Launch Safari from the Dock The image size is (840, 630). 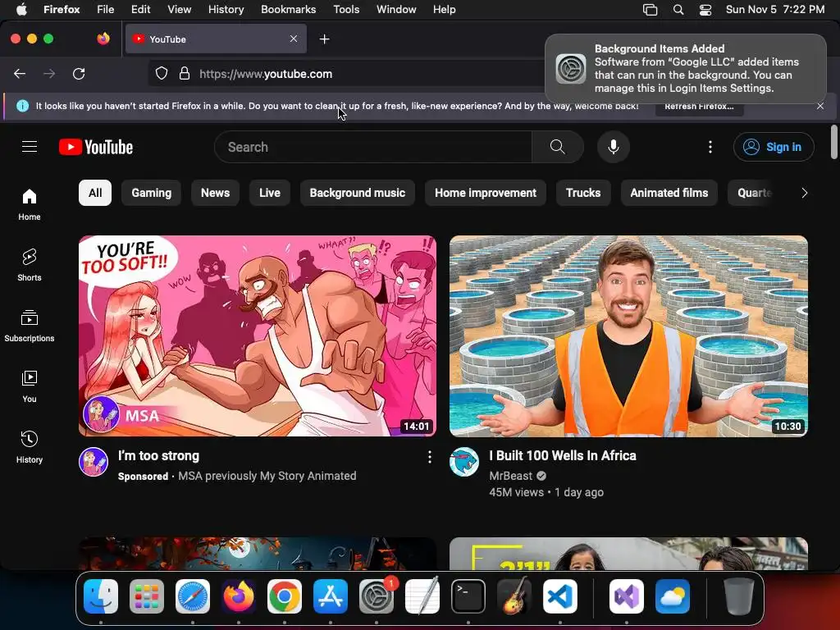[x=193, y=596]
